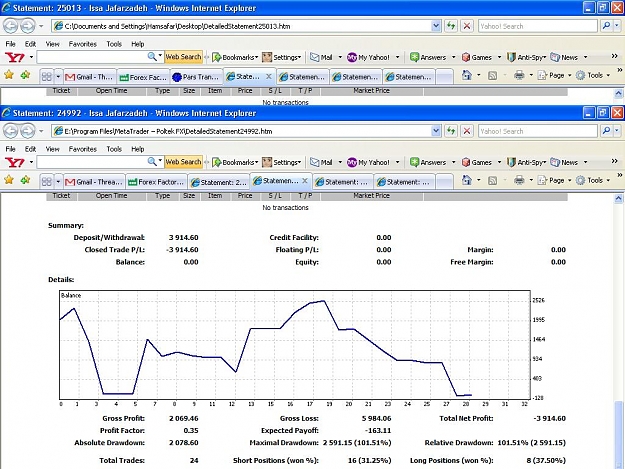Click Yahoo! Search box in Statement 24992 window

click(x=538, y=131)
